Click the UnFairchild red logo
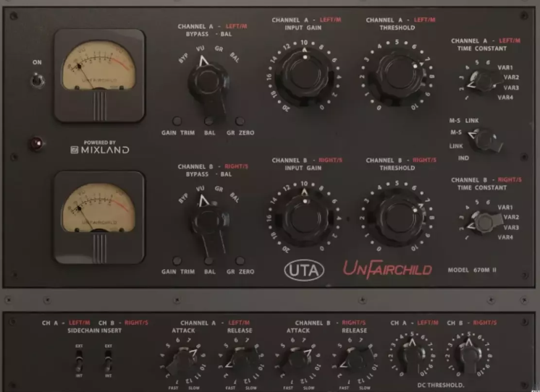The width and height of the screenshot is (540, 392). pos(387,269)
